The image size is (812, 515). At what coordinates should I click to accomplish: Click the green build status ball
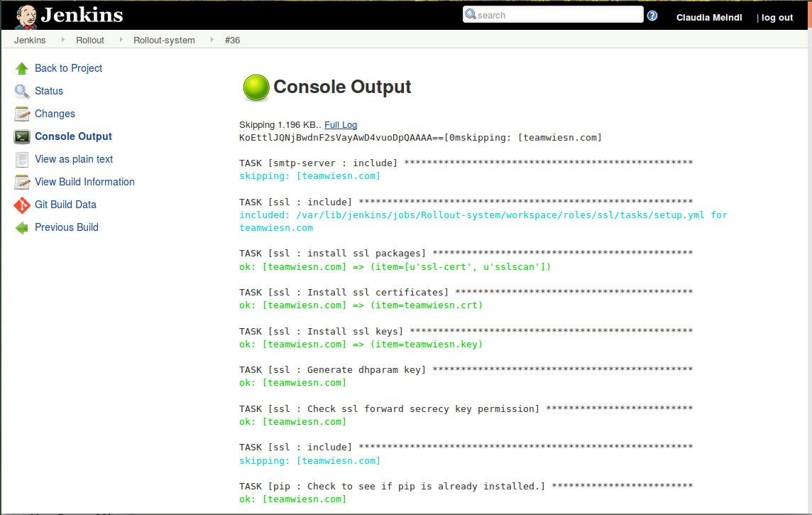click(256, 87)
